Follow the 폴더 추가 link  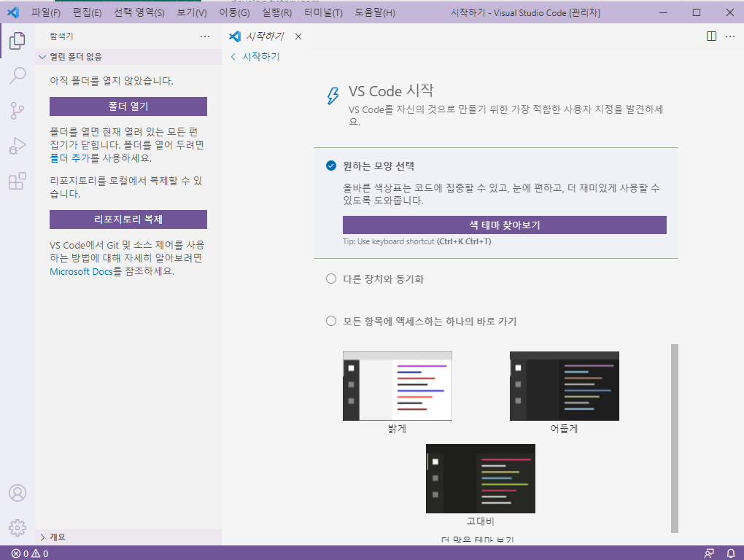pos(70,158)
